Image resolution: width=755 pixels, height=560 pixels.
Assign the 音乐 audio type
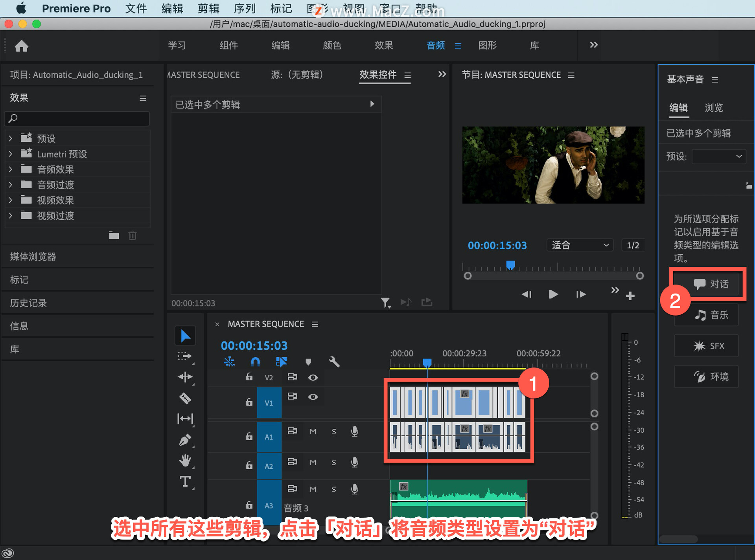click(x=706, y=315)
